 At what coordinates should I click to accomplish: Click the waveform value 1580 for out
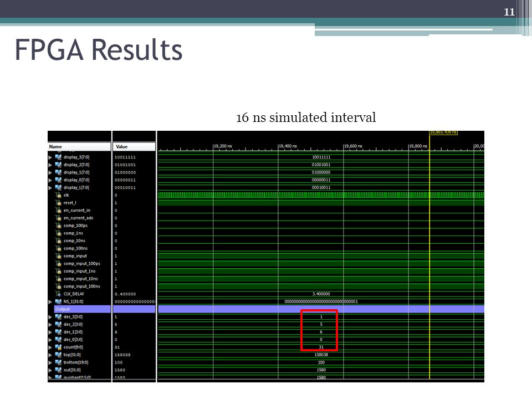point(321,370)
